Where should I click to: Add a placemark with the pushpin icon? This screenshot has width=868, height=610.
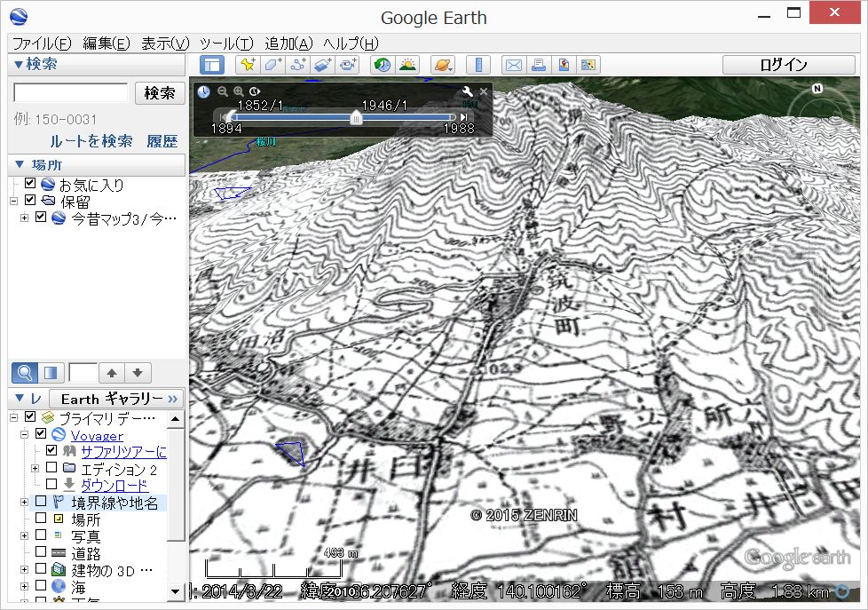coord(248,66)
